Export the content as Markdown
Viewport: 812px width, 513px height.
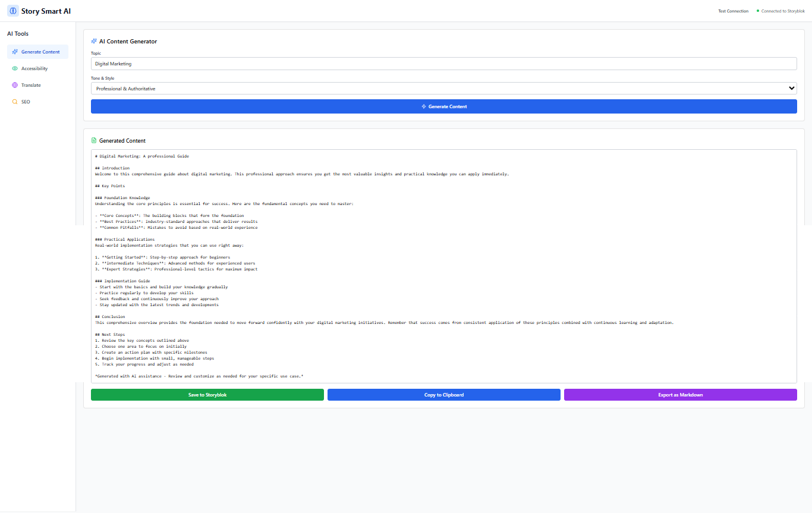click(x=681, y=395)
